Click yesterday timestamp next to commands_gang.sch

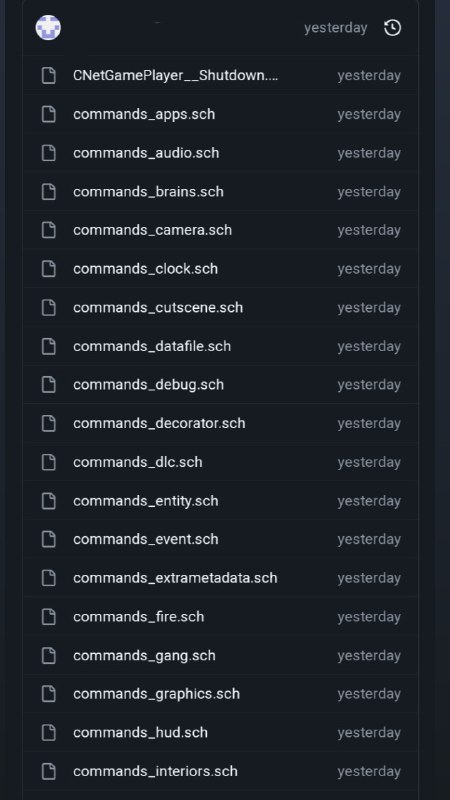369,656
